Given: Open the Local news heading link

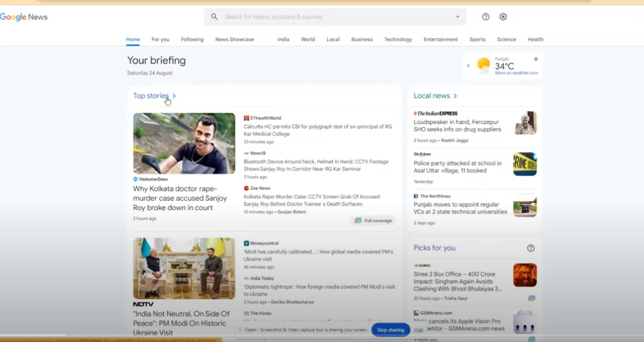Looking at the screenshot, I should pyautogui.click(x=432, y=96).
